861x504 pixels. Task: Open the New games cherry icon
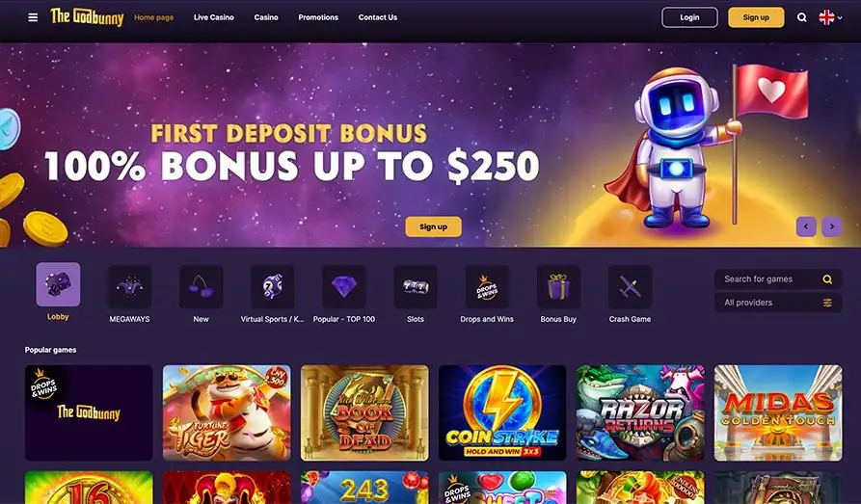(x=201, y=286)
